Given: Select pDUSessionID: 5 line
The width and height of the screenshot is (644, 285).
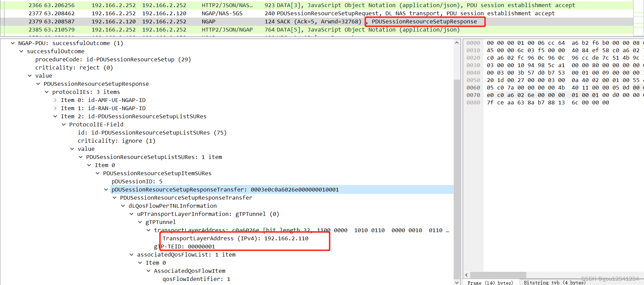Looking at the screenshot, I should click(137, 181).
